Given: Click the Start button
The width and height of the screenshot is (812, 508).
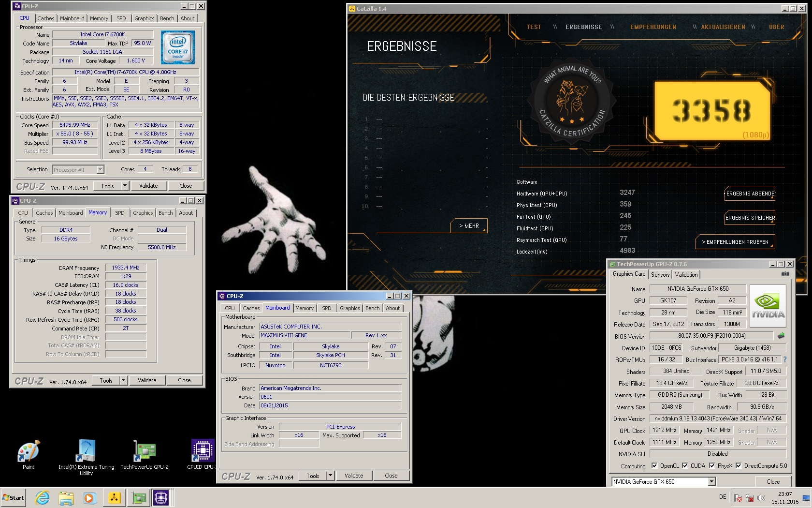Looking at the screenshot, I should point(14,497).
